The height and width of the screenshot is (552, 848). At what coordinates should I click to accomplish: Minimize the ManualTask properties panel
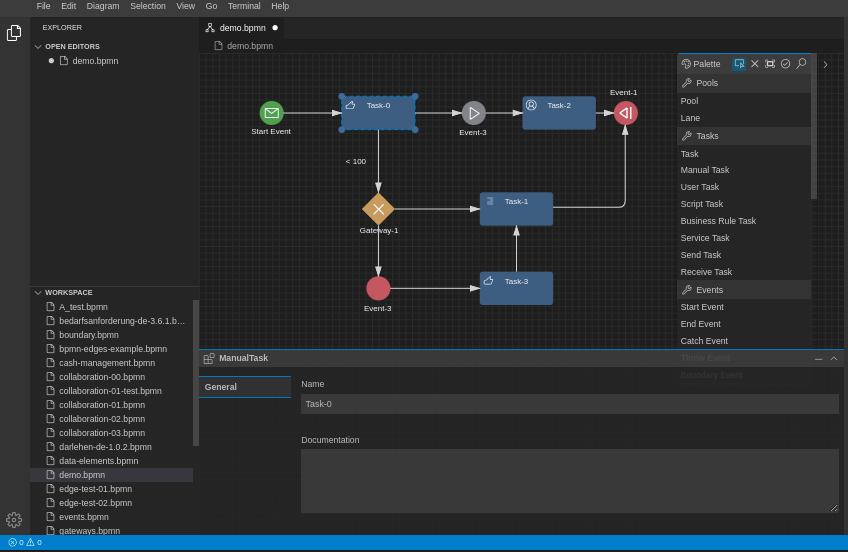point(818,359)
